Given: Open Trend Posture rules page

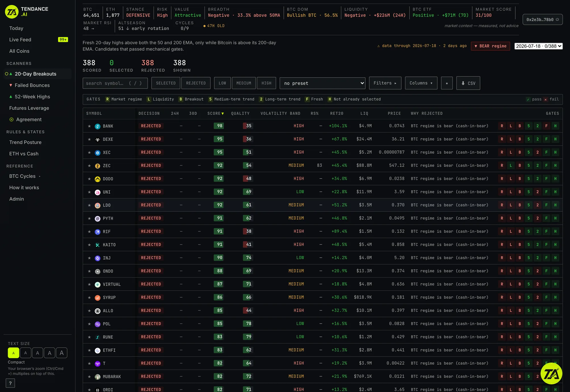Looking at the screenshot, I should click(25, 142).
